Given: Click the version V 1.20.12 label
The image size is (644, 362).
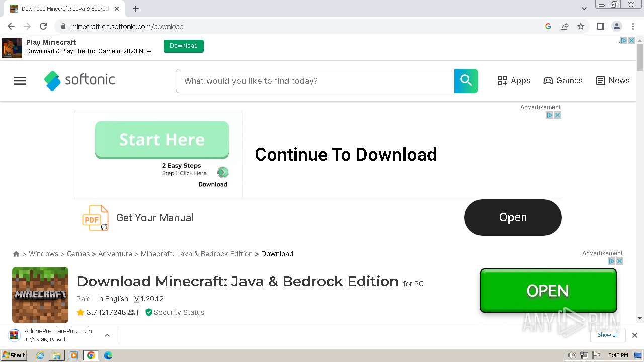Looking at the screenshot, I should [149, 299].
